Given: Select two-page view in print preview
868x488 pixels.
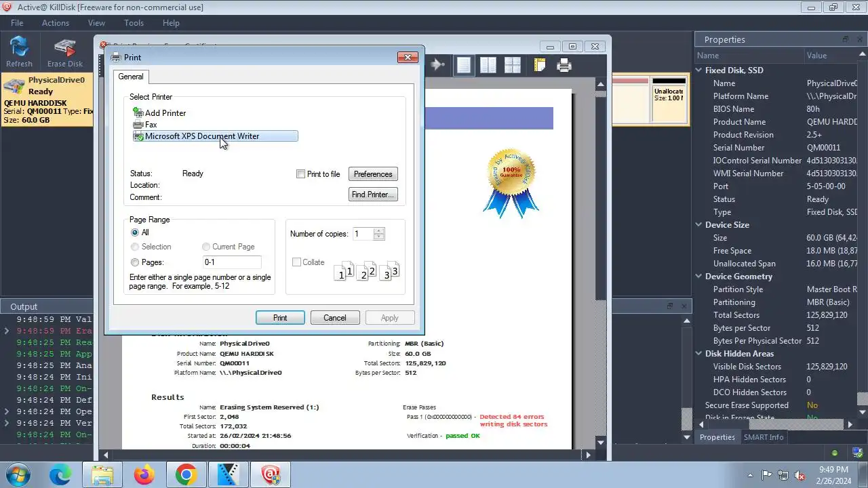Looking at the screenshot, I should coord(488,65).
